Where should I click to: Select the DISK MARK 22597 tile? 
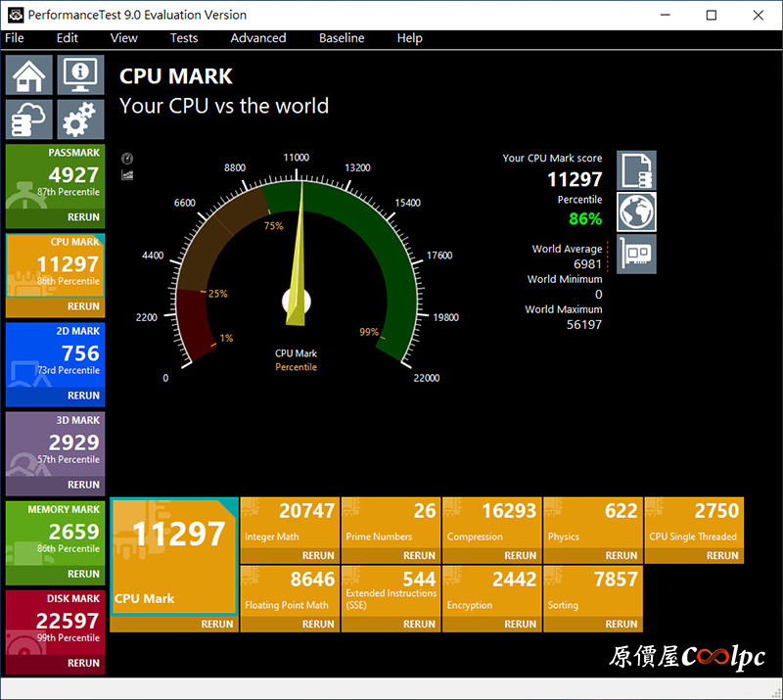pyautogui.click(x=56, y=623)
